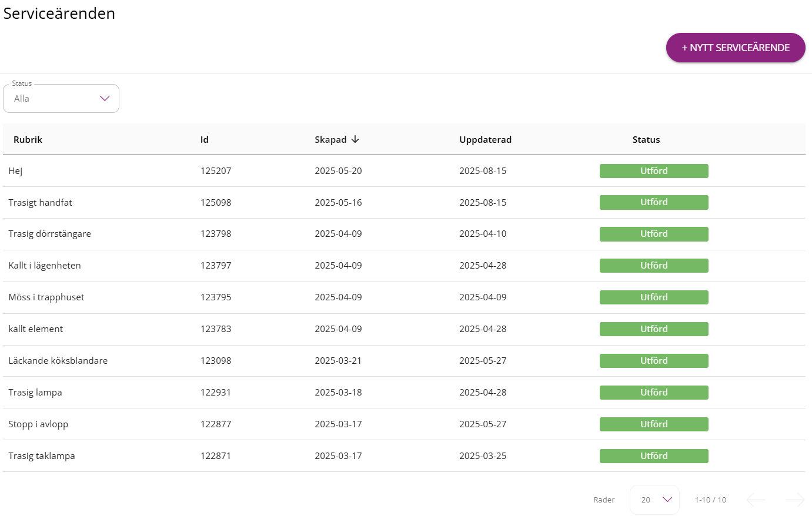812x516 pixels.
Task: Sort table by Uppdaterad column header
Action: 485,139
